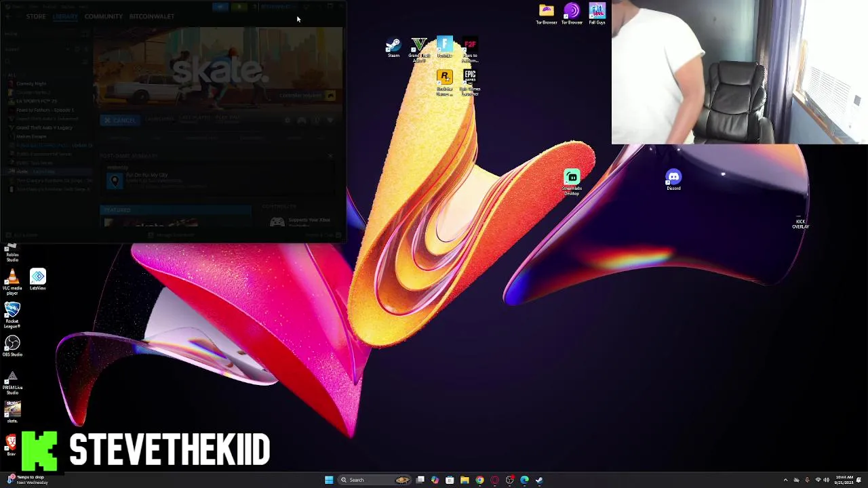Open Microsoft Store from the taskbar
This screenshot has width=868, height=488.
click(x=450, y=480)
